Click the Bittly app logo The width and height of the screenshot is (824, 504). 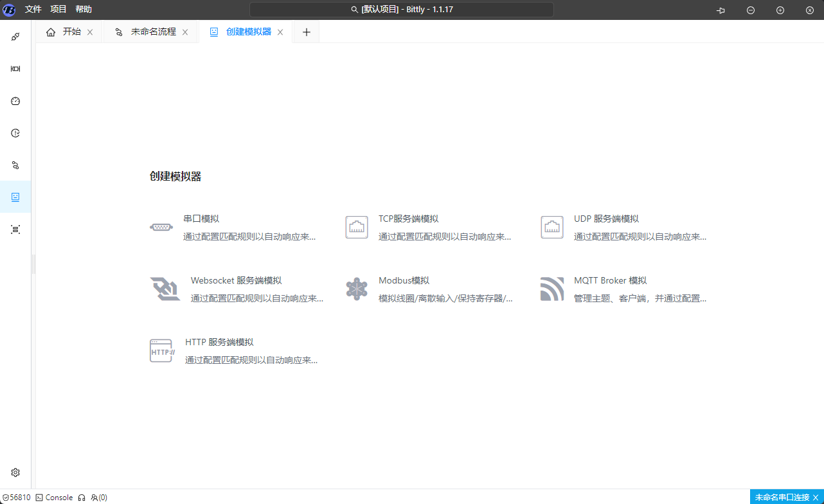(9, 10)
